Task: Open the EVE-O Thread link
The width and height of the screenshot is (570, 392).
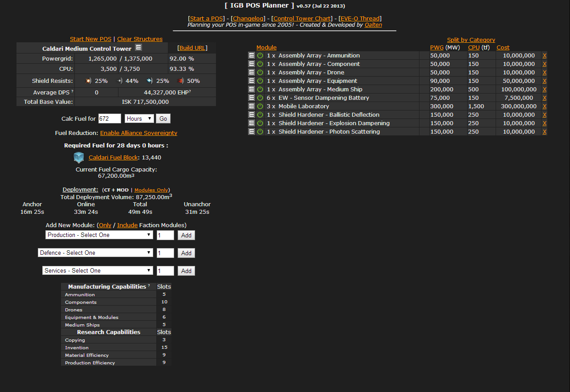Action: (360, 19)
